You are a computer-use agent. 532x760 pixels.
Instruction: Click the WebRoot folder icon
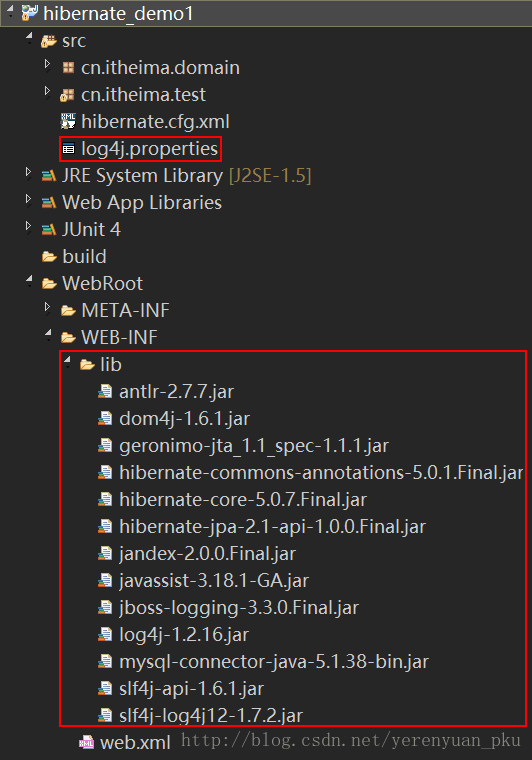pos(49,284)
